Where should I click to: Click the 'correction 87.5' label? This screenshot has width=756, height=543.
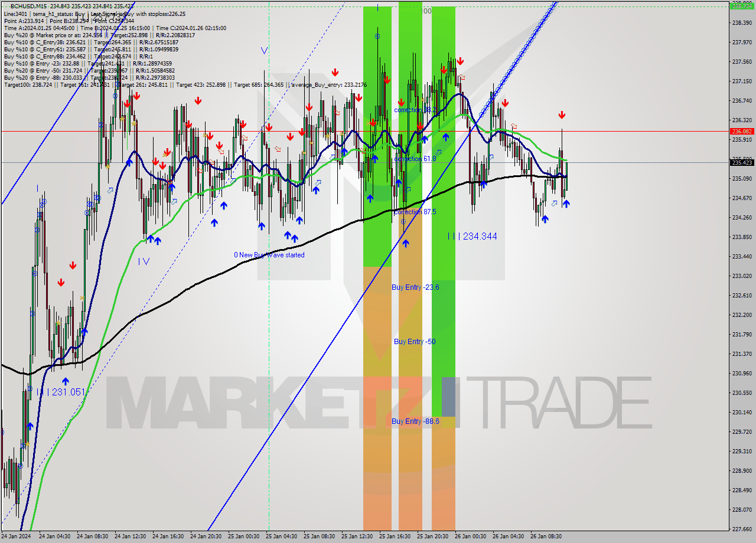pos(415,211)
